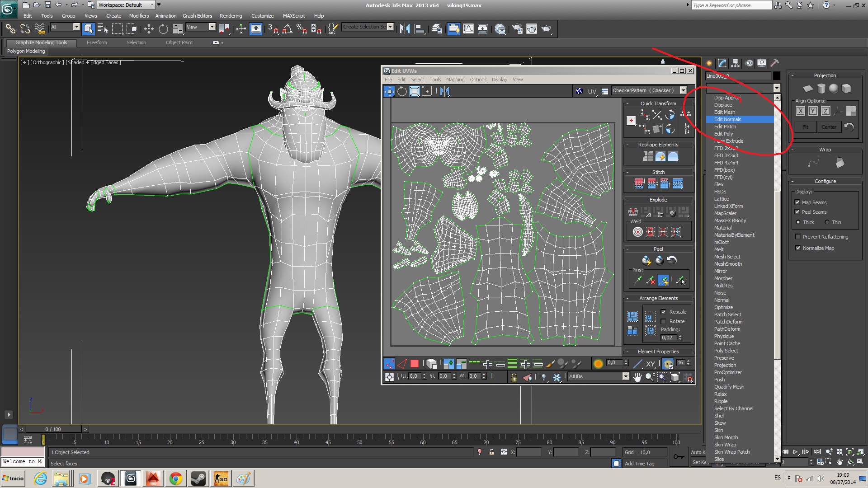Click the Quick Peel icon

click(646, 260)
